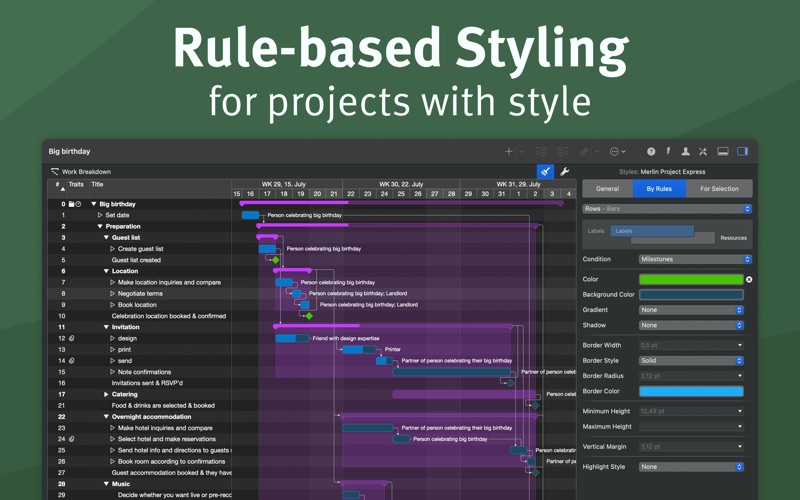Open the Shadow dropdown
Image resolution: width=800 pixels, height=500 pixels.
coord(691,326)
